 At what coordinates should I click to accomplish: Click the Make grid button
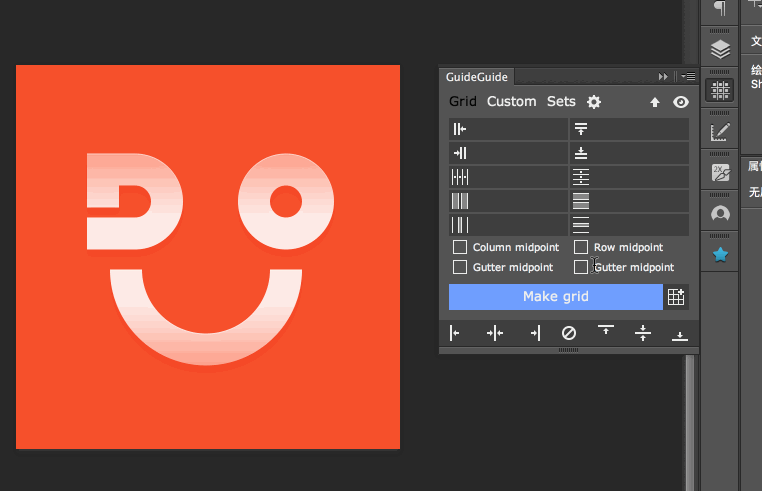(555, 297)
